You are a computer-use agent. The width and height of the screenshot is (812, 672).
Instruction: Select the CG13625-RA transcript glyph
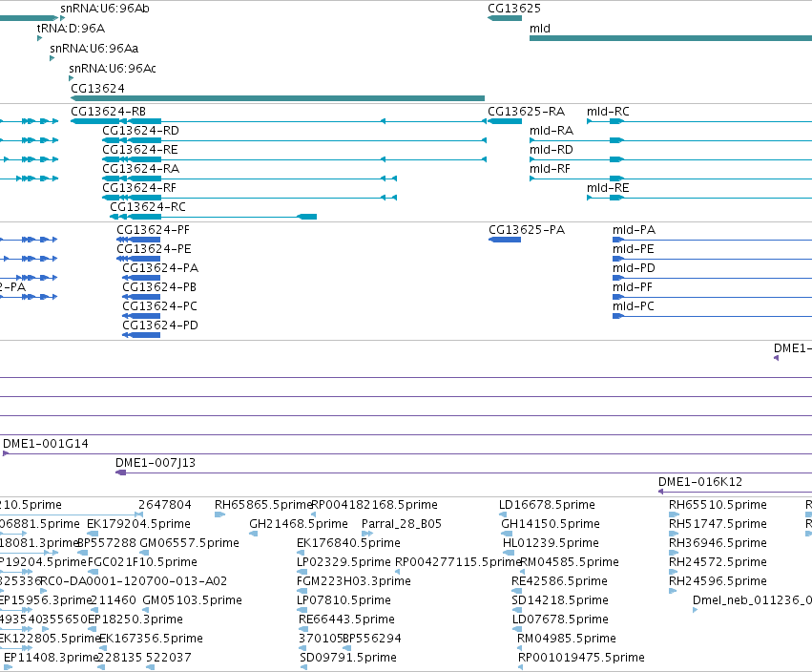pyautogui.click(x=505, y=121)
